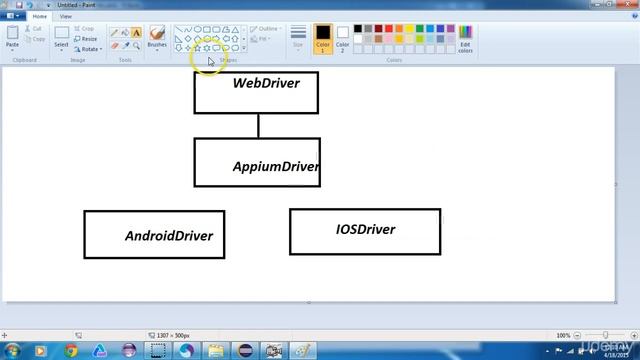The width and height of the screenshot is (640, 360).
Task: Open Google Chrome from the taskbar
Action: 71,351
